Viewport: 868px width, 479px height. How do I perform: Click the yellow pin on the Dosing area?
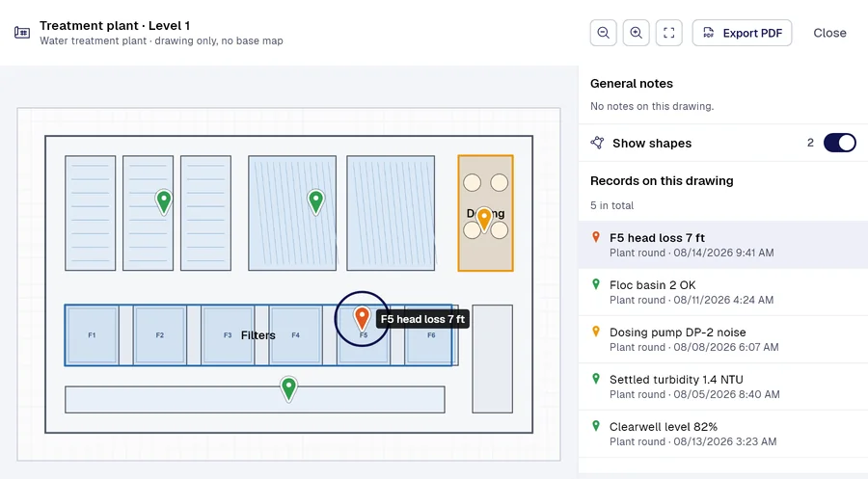pyautogui.click(x=484, y=219)
